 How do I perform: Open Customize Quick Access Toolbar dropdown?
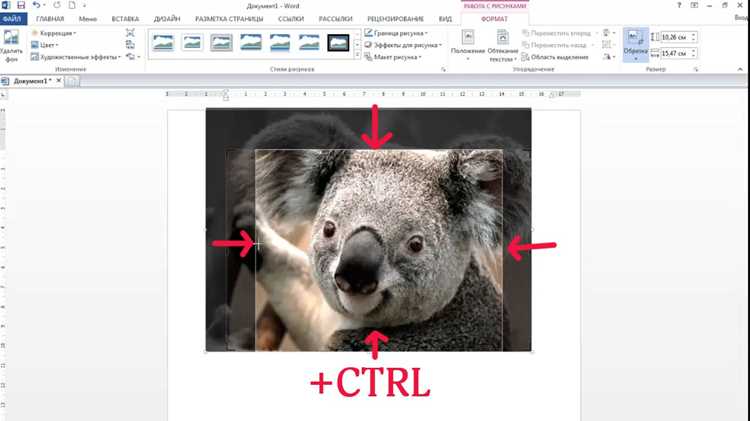pyautogui.click(x=85, y=5)
